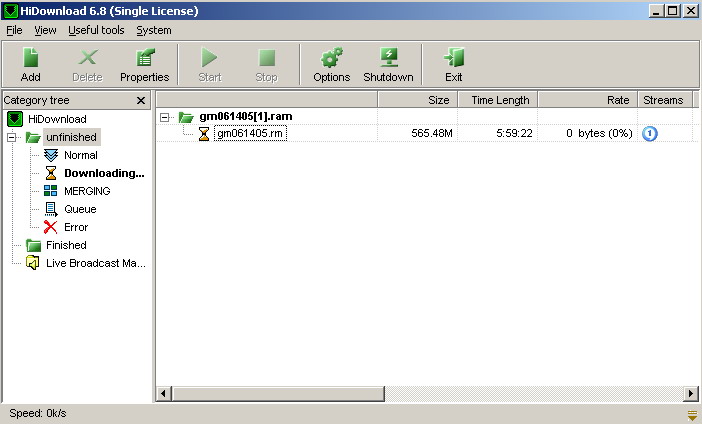The image size is (702, 424).
Task: Select the MERGING category
Action: (87, 191)
